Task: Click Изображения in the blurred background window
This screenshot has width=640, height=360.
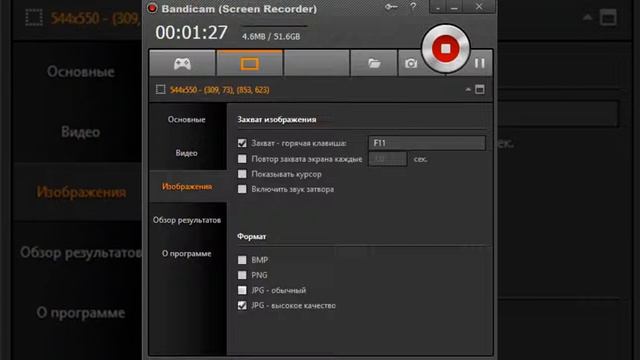Action: tap(81, 192)
